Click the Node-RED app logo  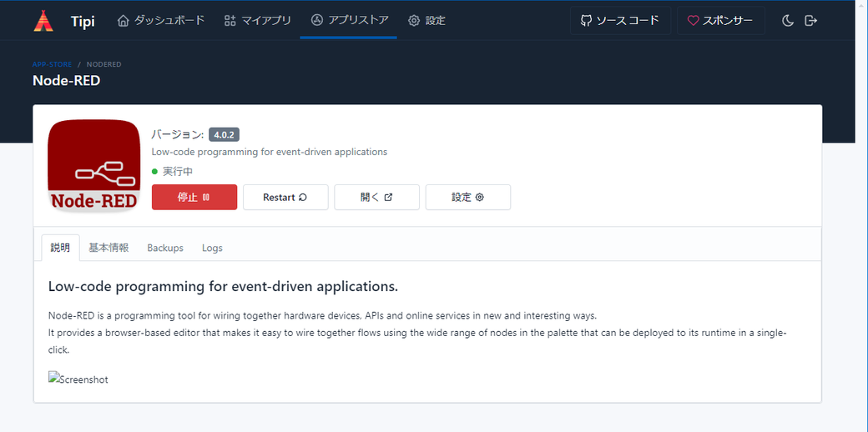93,166
